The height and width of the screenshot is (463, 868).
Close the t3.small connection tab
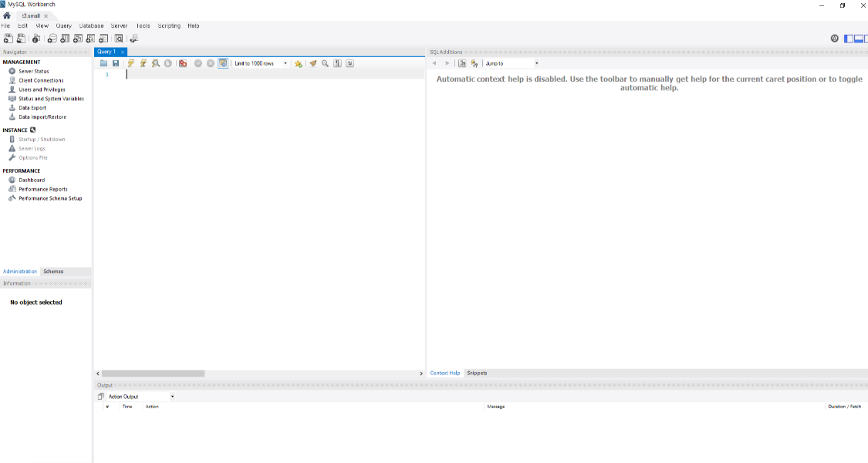pyautogui.click(x=46, y=16)
